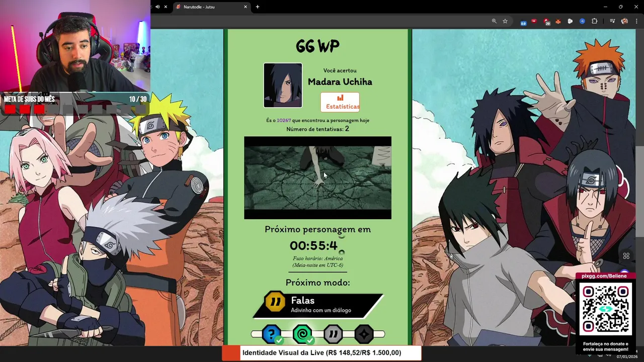The width and height of the screenshot is (644, 362).
Task: Click the 10267 player count number
Action: (x=284, y=121)
